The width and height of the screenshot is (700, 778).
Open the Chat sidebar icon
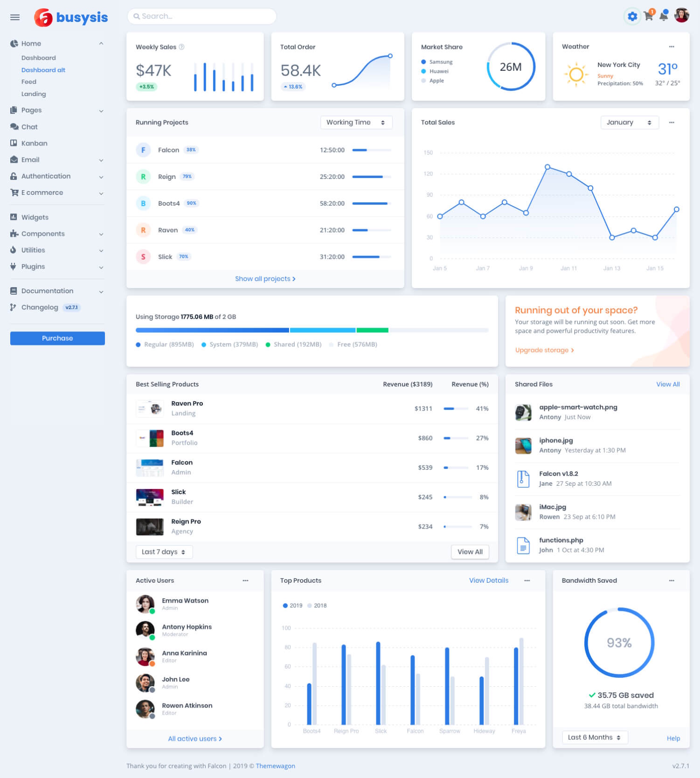coord(14,127)
